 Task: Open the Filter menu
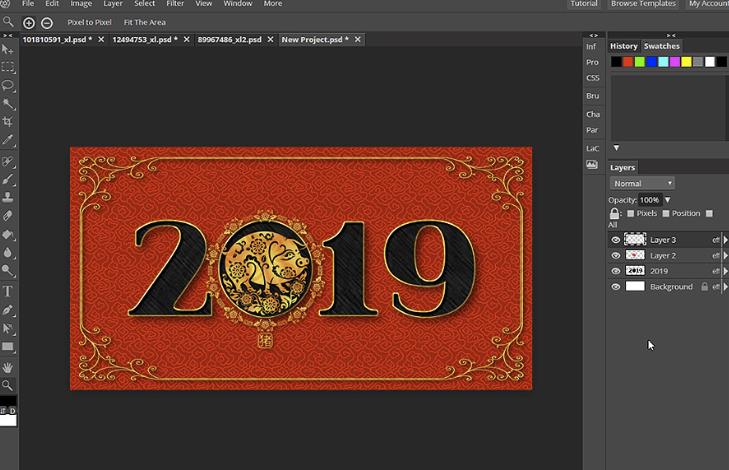tap(175, 4)
